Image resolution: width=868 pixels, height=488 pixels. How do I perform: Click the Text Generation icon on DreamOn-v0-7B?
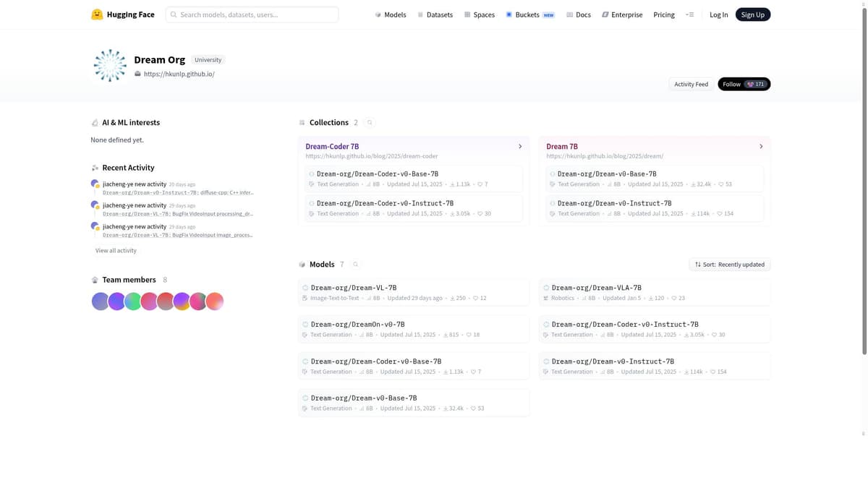(x=305, y=335)
